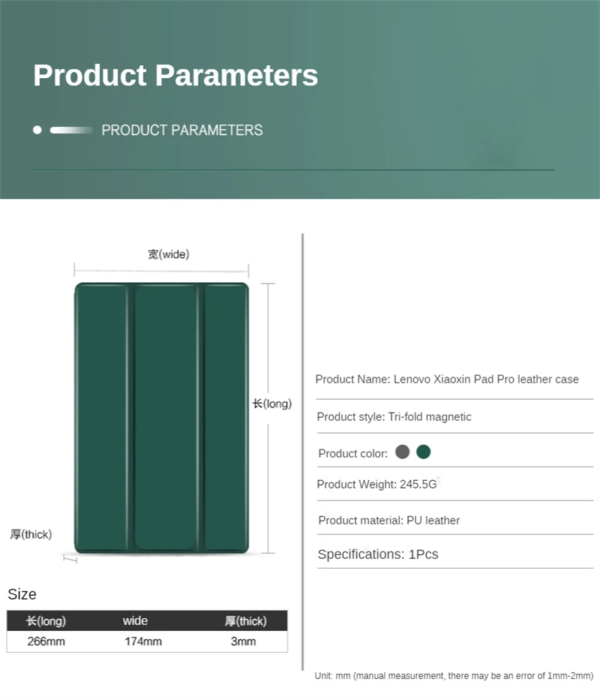
Task: Click the white gradient bar beside PRODUCT PARAMETERS
Action: click(x=71, y=130)
